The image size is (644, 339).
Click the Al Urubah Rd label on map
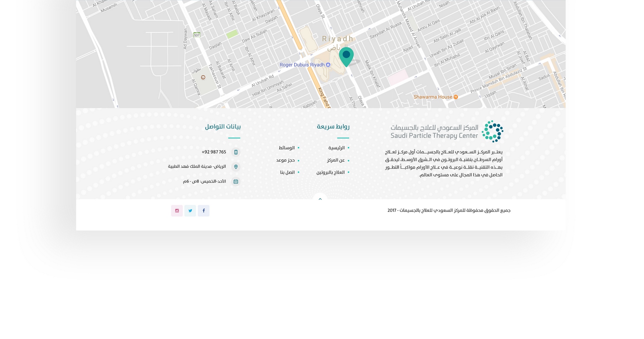263,81
